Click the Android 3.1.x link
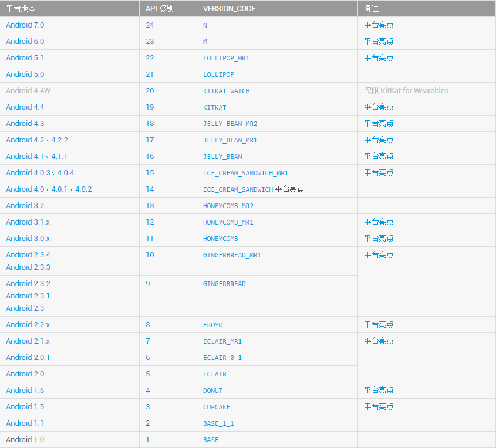 click(28, 222)
